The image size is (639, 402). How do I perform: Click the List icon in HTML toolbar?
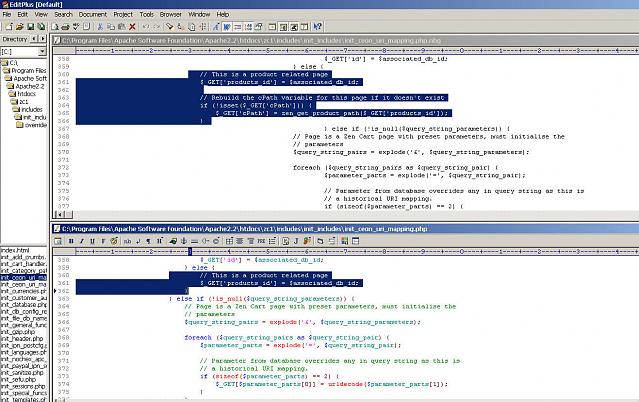point(272,241)
